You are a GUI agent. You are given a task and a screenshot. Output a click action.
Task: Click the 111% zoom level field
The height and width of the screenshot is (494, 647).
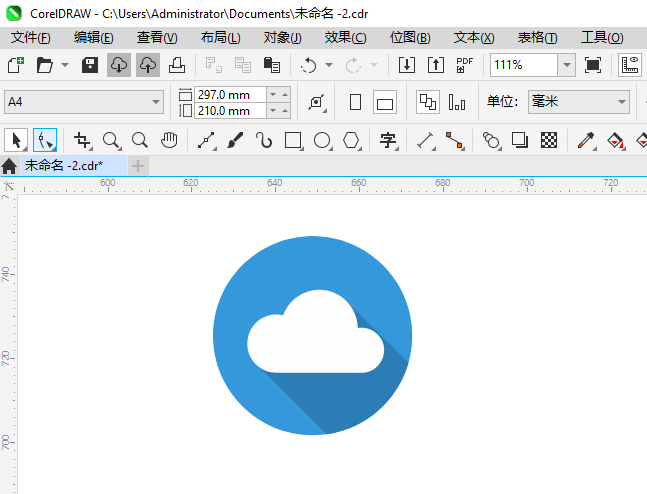(x=524, y=65)
